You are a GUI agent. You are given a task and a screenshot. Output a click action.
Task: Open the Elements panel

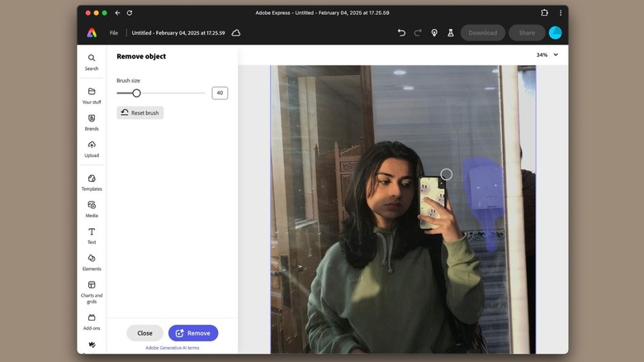91,260
